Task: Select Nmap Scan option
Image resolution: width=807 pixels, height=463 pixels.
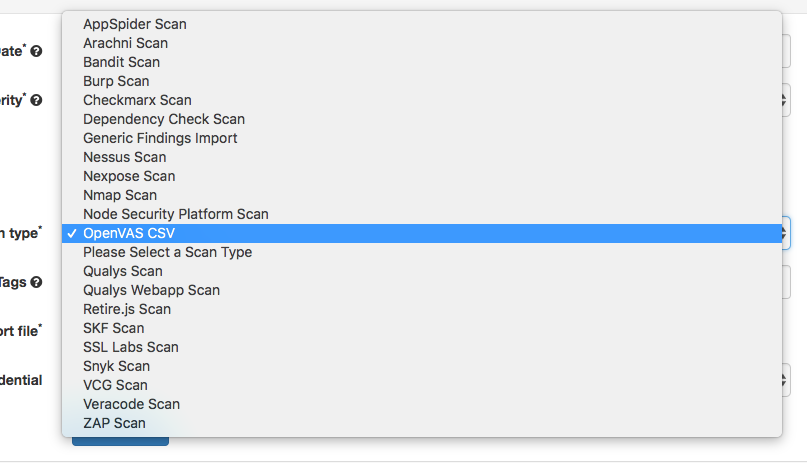Action: (x=120, y=195)
